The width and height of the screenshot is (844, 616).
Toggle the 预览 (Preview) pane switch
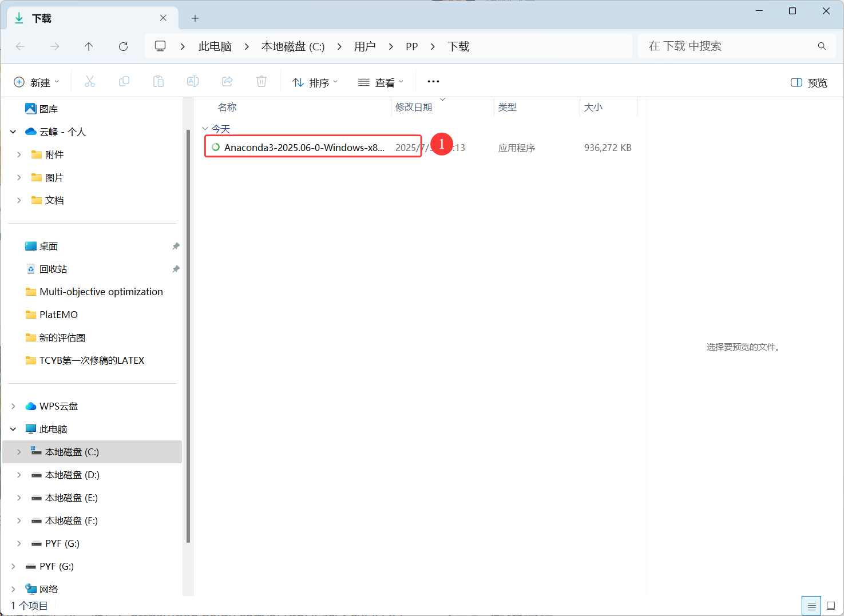coord(808,82)
